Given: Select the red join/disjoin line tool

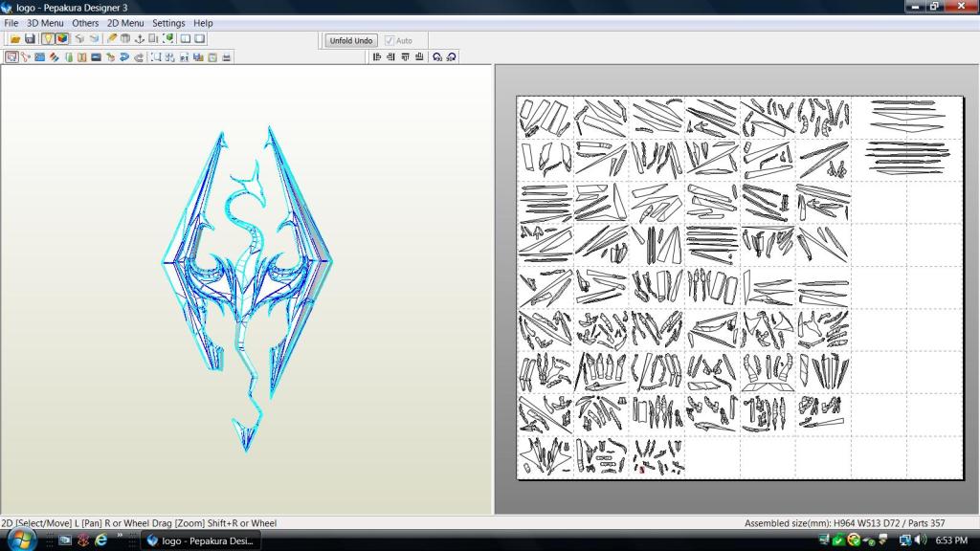Looking at the screenshot, I should (x=26, y=56).
